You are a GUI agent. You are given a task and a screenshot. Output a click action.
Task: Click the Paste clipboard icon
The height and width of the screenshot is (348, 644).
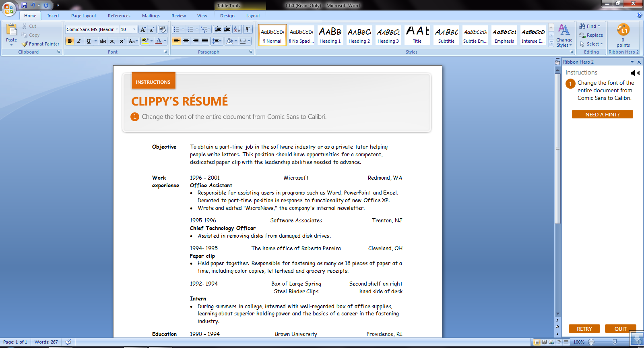pos(12,30)
